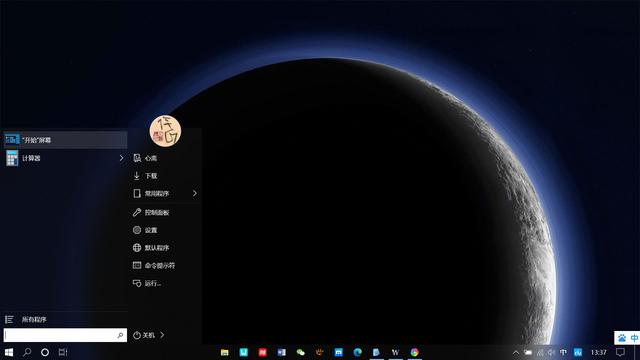Click the wrench icon beside 控制面板
This screenshot has height=360, width=640.
(137, 212)
